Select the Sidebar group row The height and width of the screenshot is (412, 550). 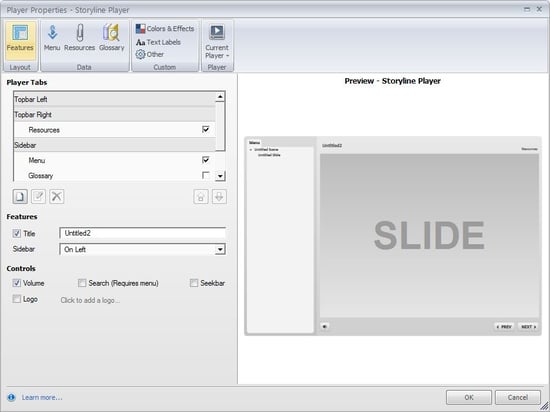(x=114, y=145)
